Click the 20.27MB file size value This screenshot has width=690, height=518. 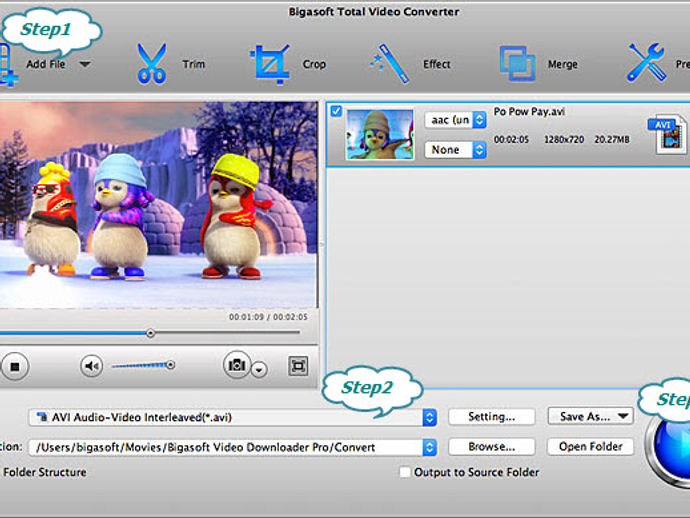(x=612, y=140)
